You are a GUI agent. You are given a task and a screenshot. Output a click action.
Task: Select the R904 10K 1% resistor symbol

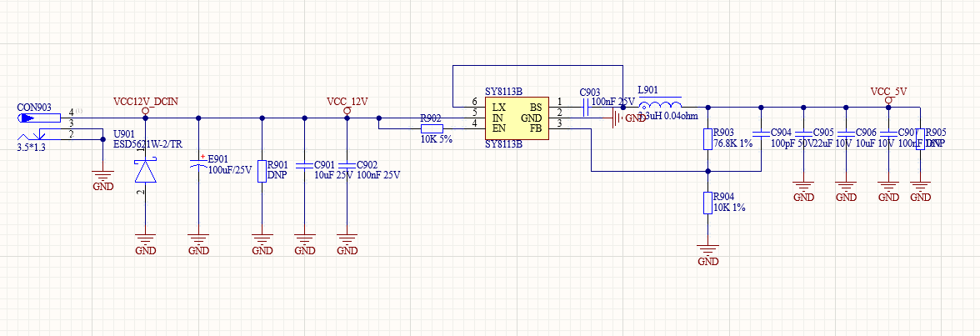pyautogui.click(x=707, y=202)
